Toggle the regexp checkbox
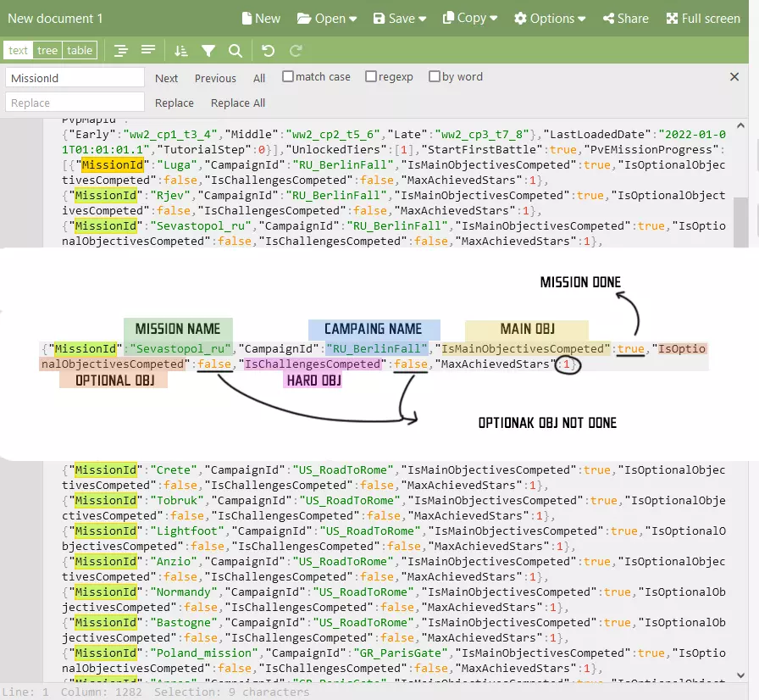This screenshot has height=700, width=759. (x=371, y=77)
